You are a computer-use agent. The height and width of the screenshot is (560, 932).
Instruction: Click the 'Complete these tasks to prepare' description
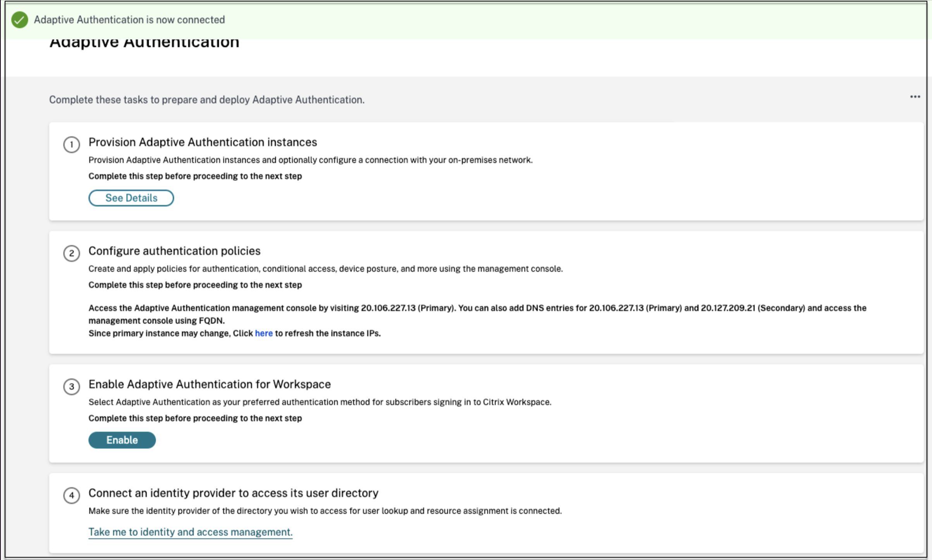[206, 100]
